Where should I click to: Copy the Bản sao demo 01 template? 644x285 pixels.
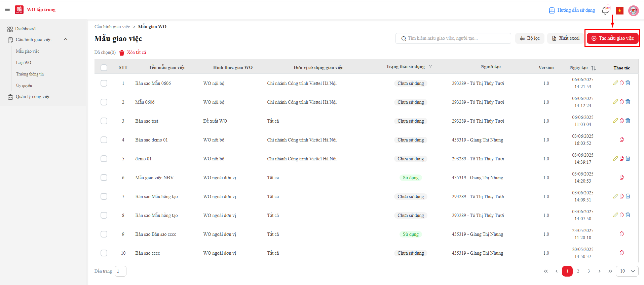622,139
